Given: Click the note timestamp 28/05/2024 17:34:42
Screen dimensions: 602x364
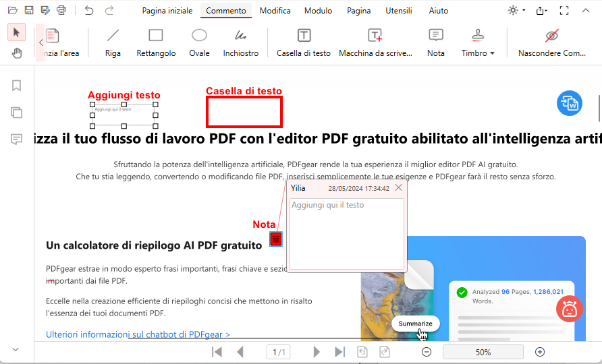Looking at the screenshot, I should (x=358, y=188).
